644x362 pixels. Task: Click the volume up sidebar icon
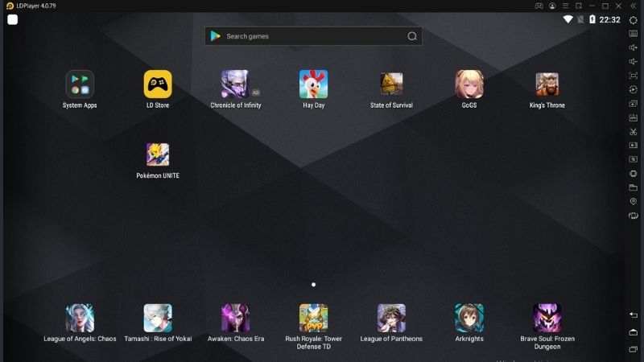coord(634,47)
